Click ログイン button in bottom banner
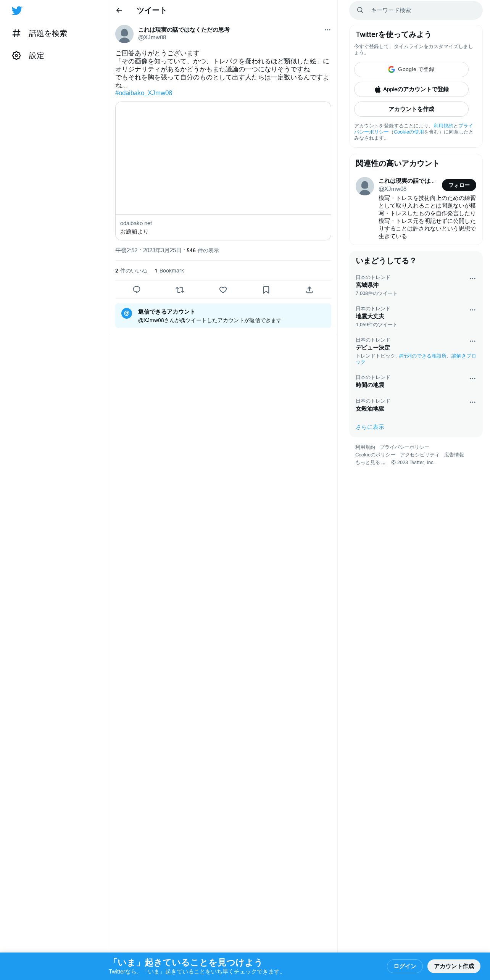 click(405, 966)
